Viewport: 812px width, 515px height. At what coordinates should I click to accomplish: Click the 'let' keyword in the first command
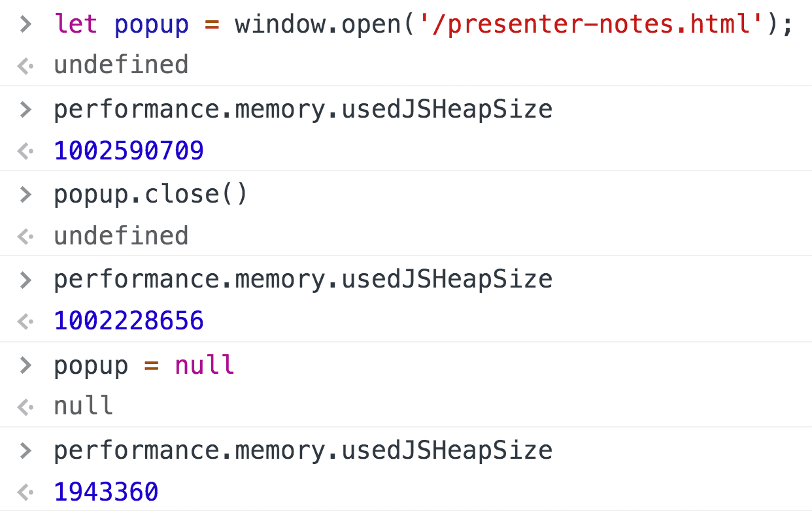point(76,25)
